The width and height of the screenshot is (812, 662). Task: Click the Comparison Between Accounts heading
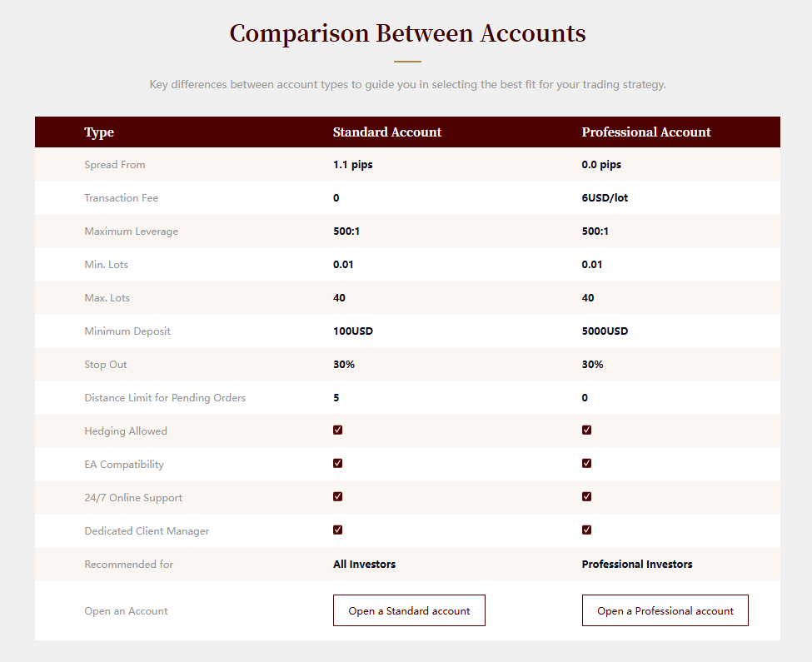tap(407, 33)
